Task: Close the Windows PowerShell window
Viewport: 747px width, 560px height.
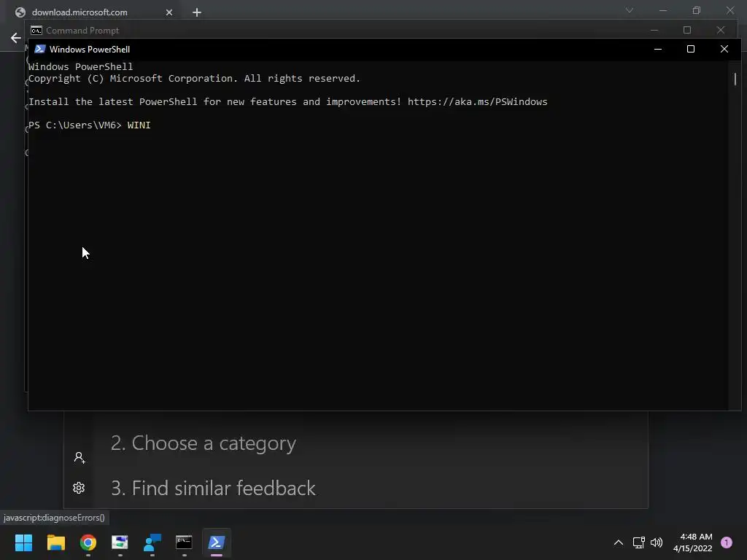Action: point(724,49)
